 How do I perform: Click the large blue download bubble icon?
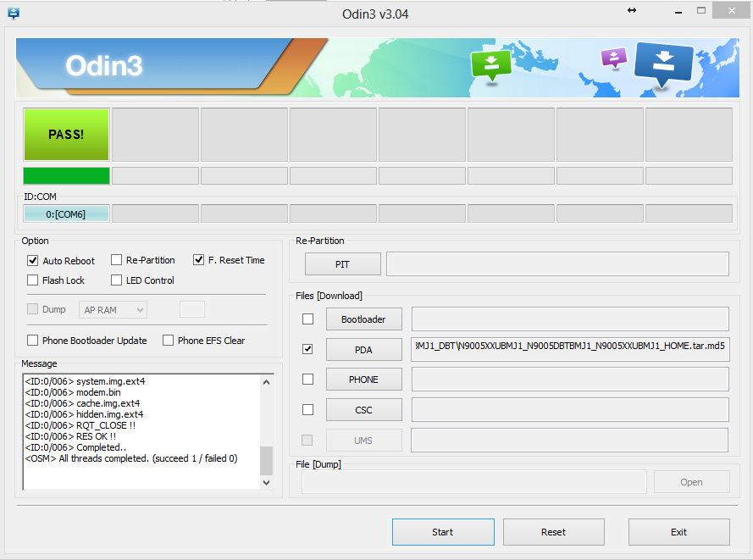[x=663, y=65]
